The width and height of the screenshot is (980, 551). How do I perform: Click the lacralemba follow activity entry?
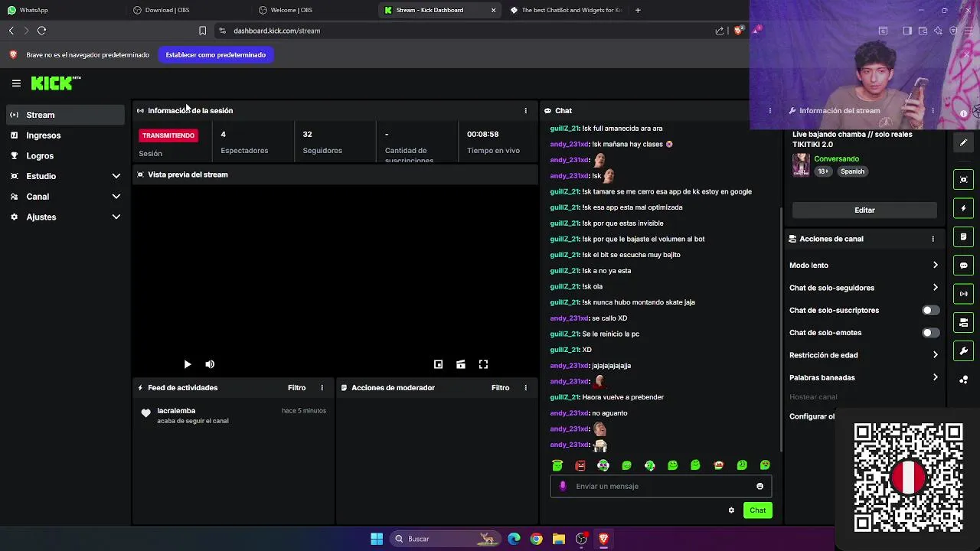pos(234,416)
